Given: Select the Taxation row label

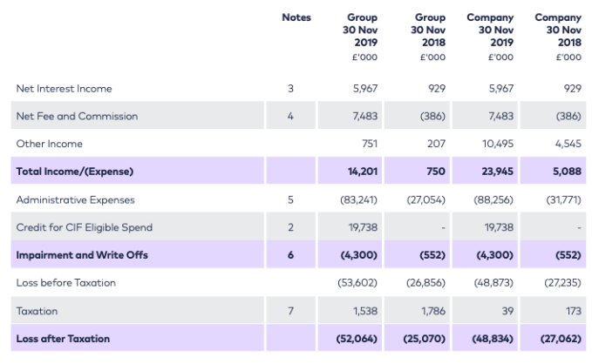Looking at the screenshot, I should point(37,311).
